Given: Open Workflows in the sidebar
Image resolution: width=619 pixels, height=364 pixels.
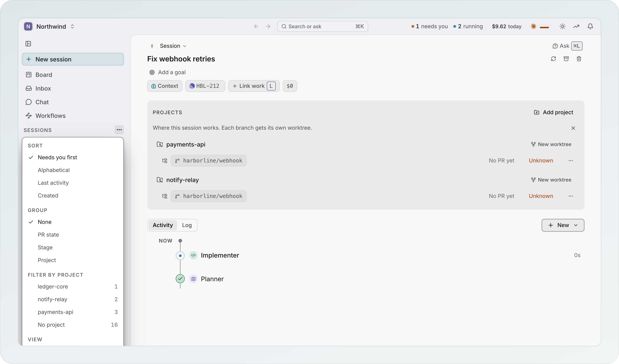Looking at the screenshot, I should pos(73,116).
